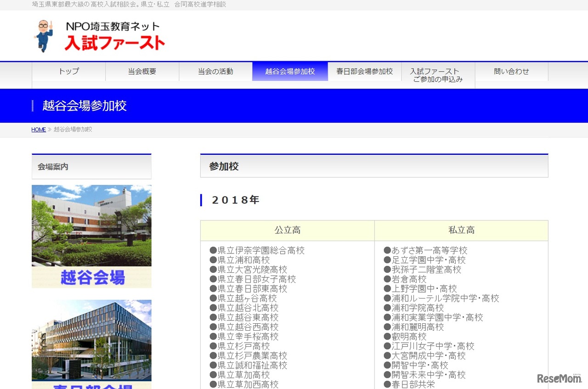Click the 参加校 section heading
This screenshot has width=588, height=389.
224,167
